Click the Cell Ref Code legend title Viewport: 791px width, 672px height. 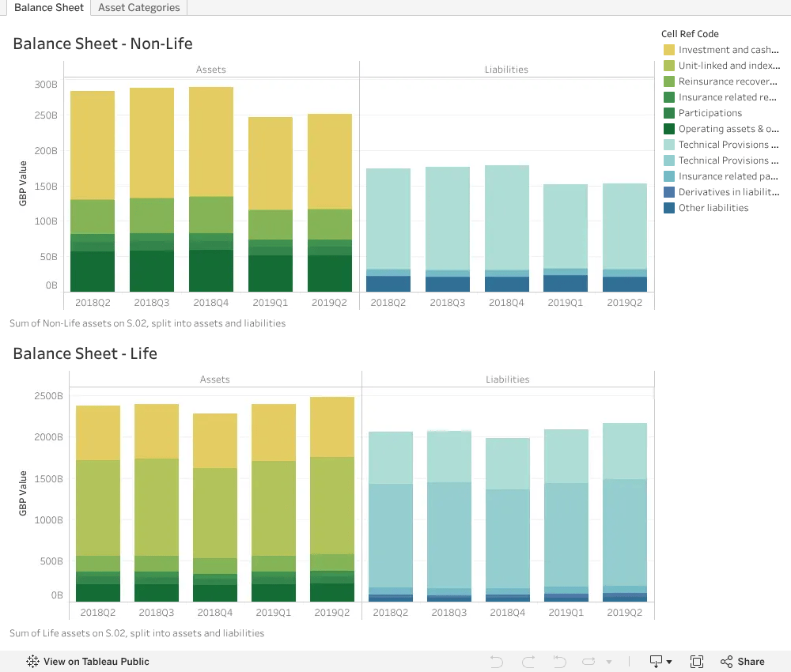click(x=690, y=34)
